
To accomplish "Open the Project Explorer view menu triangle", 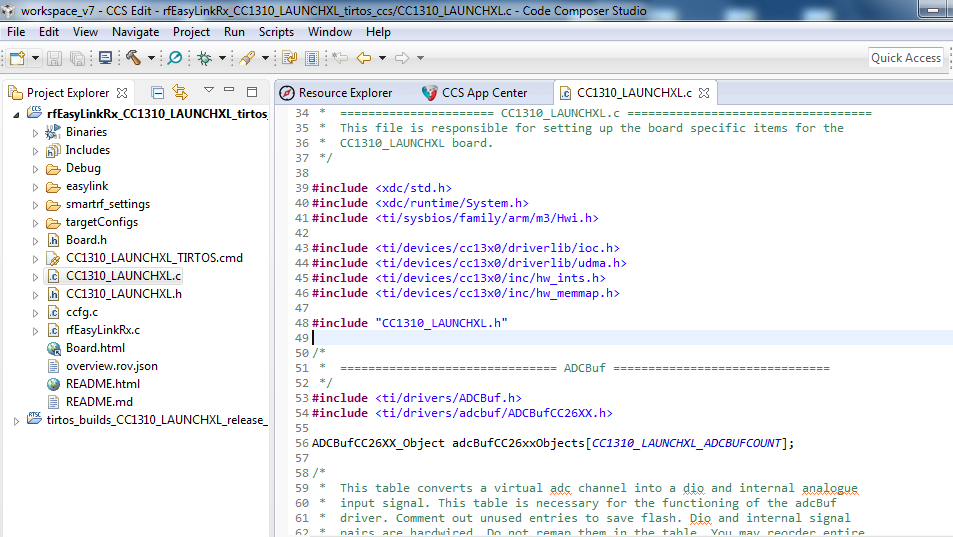I will coord(208,90).
